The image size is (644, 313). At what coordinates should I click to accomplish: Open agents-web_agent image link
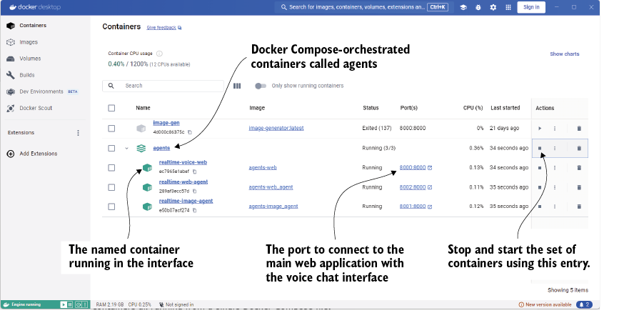coord(271,187)
